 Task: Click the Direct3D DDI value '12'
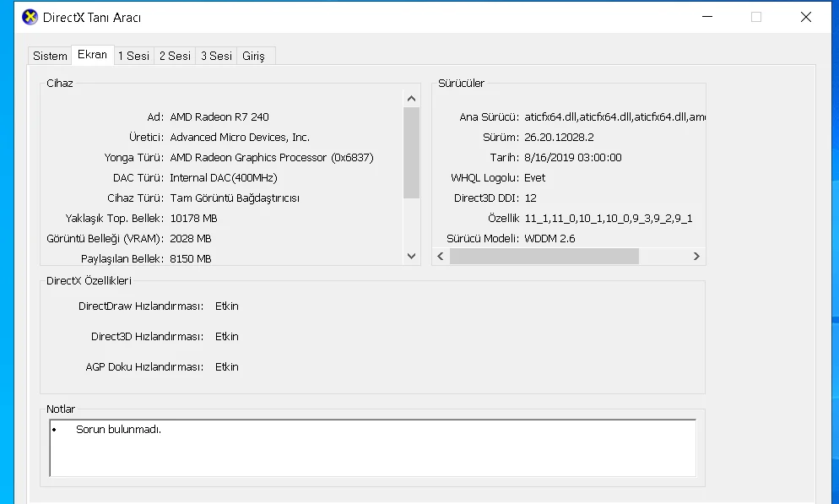pos(530,198)
